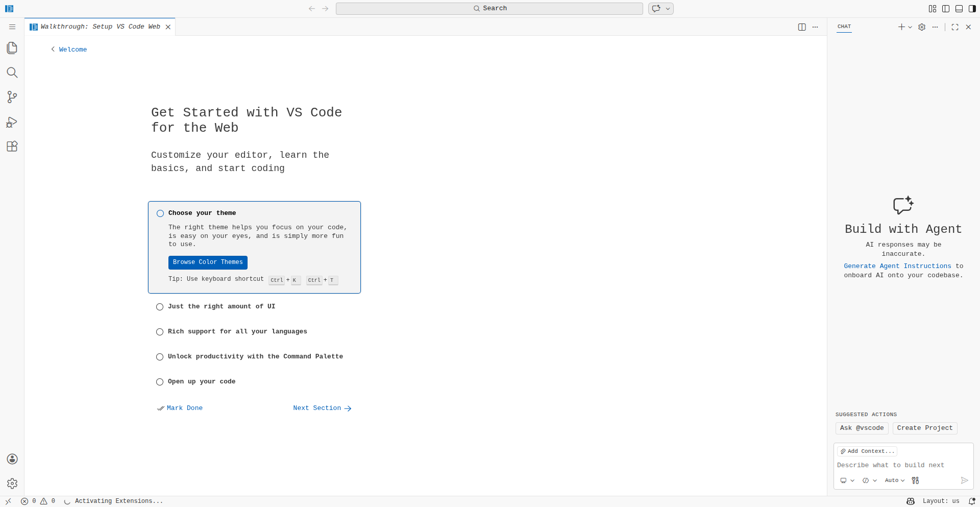The image size is (980, 507).
Task: Open the Manage gear in activity bar
Action: [12, 484]
